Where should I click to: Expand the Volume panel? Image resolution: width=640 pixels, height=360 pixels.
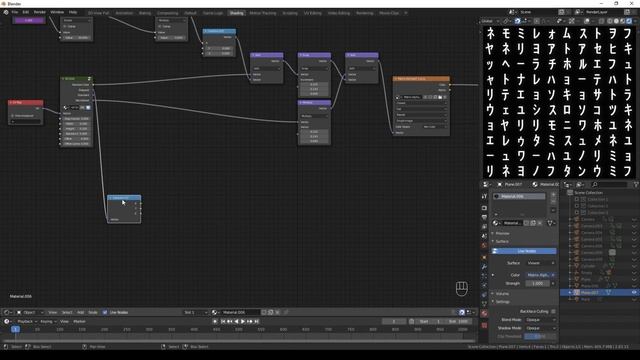pyautogui.click(x=502, y=294)
